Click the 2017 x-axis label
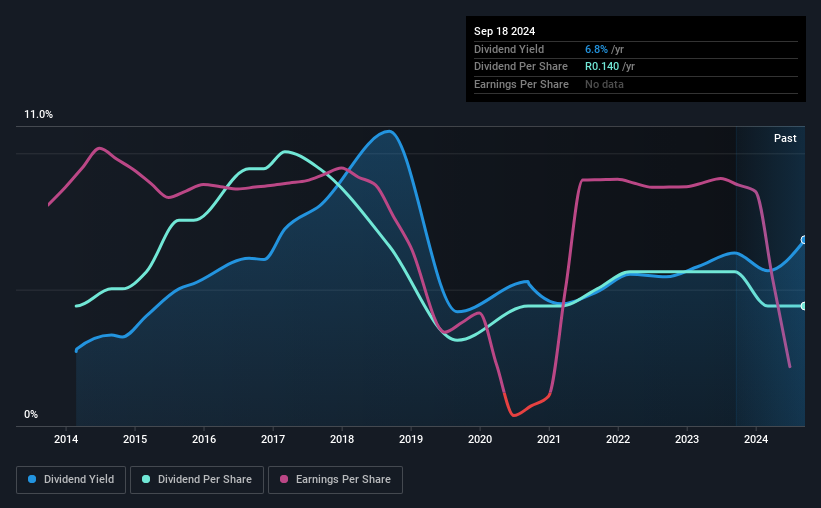 coord(273,439)
